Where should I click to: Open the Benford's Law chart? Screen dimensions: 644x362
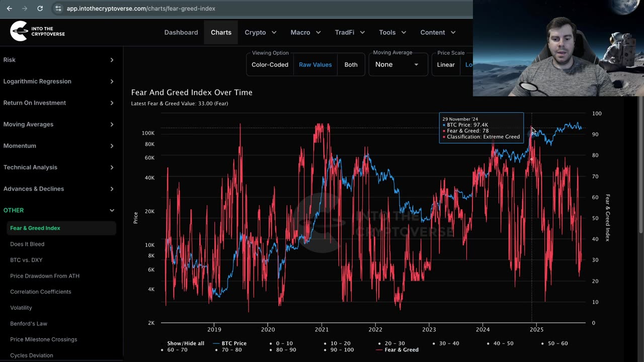[29, 324]
